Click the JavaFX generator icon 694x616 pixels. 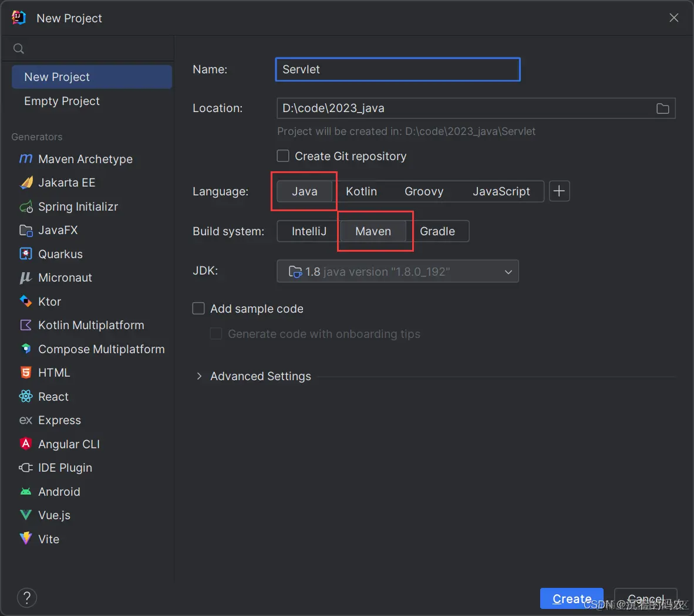[x=26, y=231]
